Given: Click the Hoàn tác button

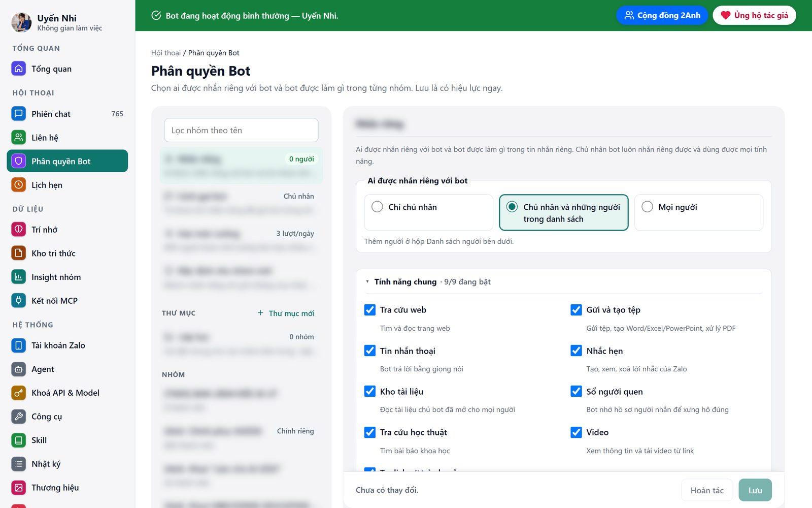Looking at the screenshot, I should [707, 490].
